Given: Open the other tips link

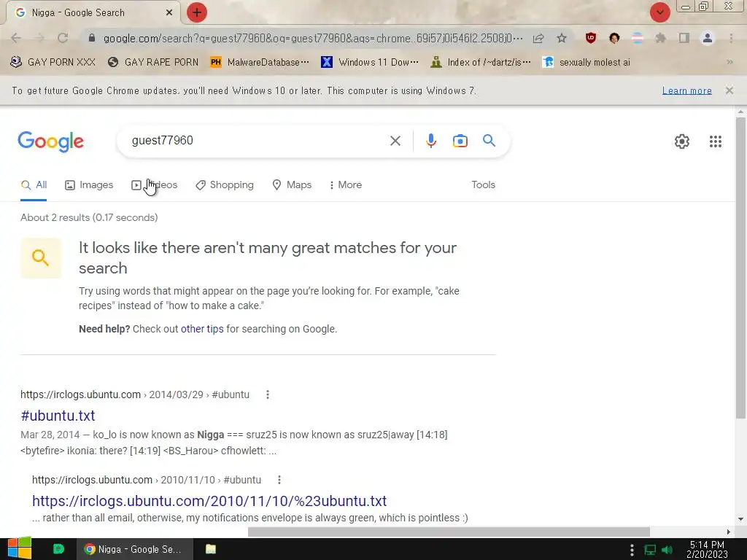Looking at the screenshot, I should tap(202, 329).
